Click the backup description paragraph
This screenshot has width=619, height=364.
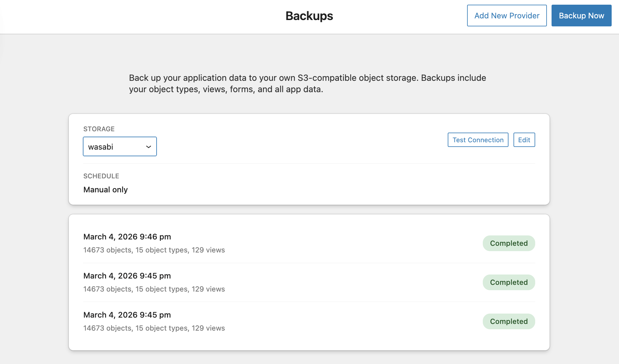point(307,83)
